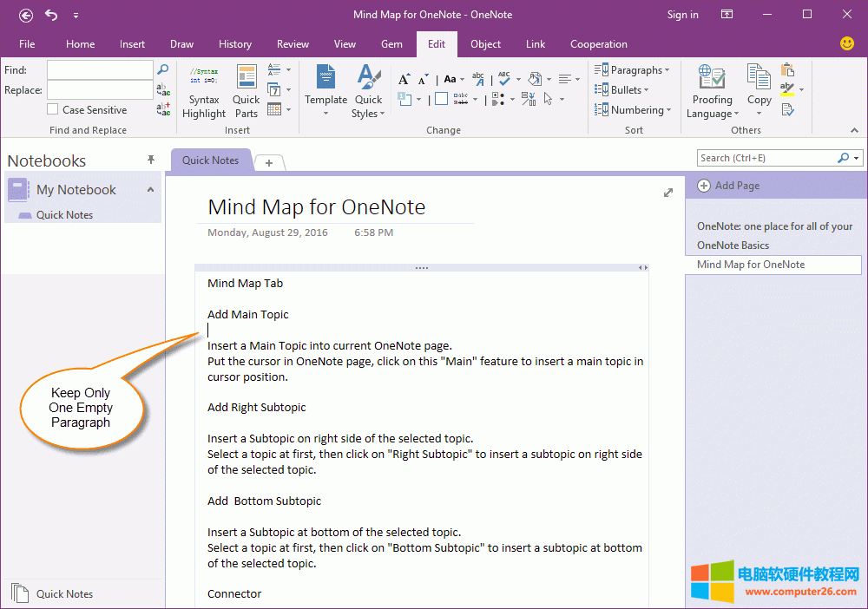Screen dimensions: 868x609
Task: Expand page to full view arrow
Action: point(668,193)
